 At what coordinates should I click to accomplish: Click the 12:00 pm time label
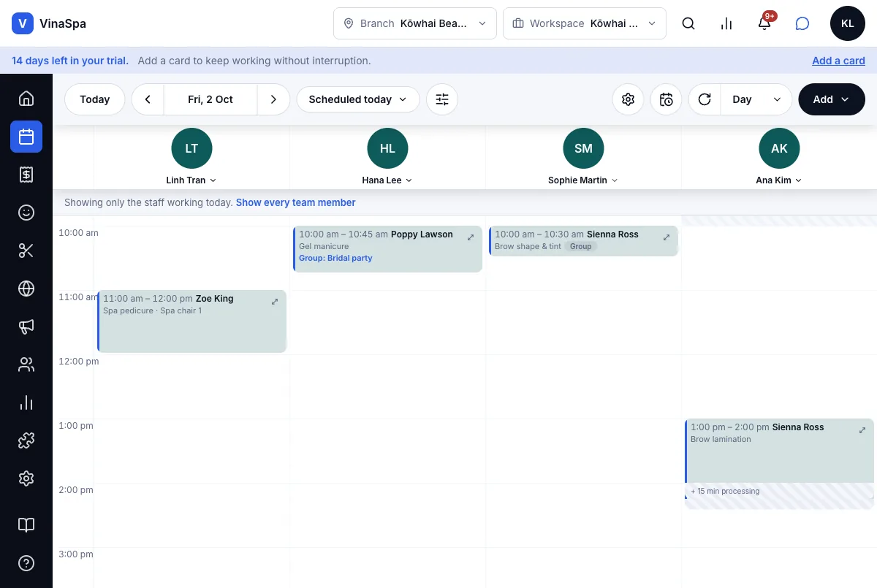coord(79,362)
